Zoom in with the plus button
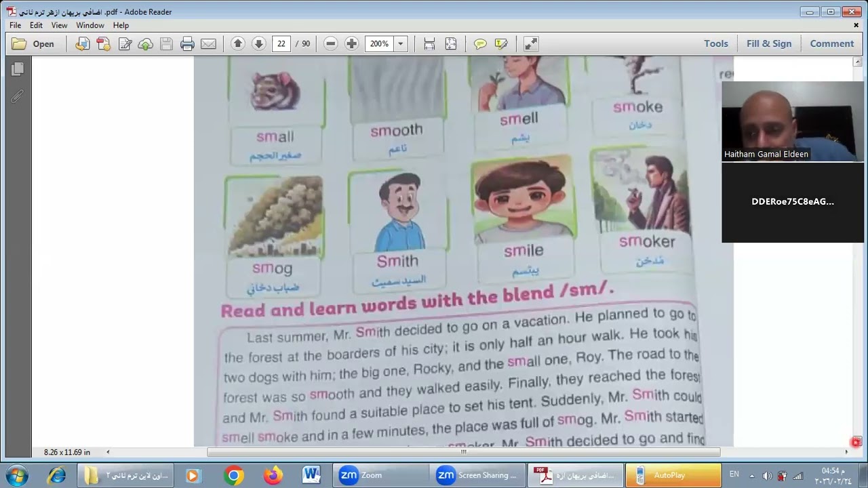Screen dimensions: 868x488 pos(351,43)
